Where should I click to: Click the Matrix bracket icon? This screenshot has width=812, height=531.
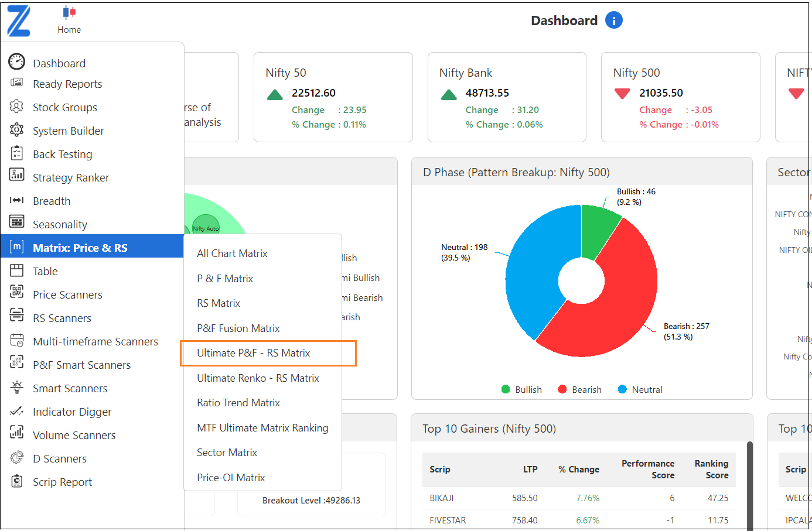[x=17, y=246]
